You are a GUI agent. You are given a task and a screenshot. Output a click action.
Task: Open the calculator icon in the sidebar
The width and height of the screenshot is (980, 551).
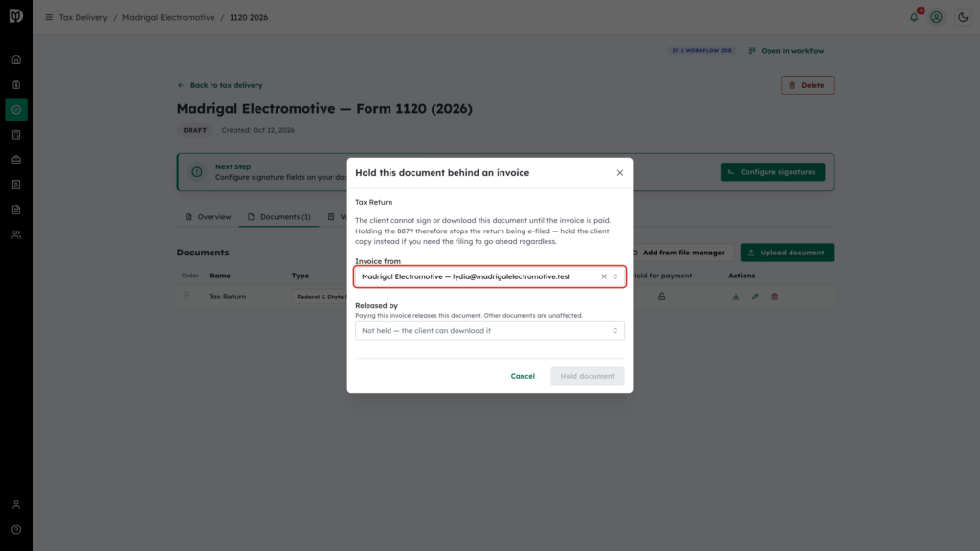(16, 135)
